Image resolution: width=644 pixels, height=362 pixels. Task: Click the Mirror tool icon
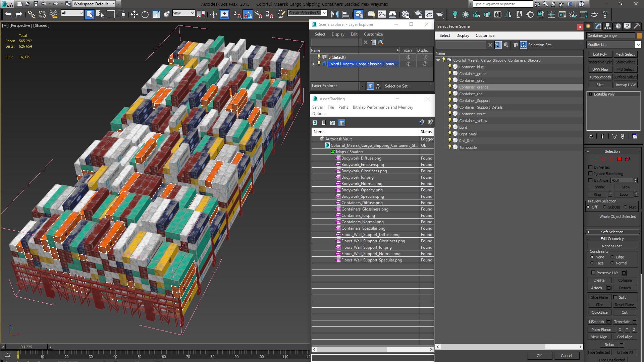(335, 14)
